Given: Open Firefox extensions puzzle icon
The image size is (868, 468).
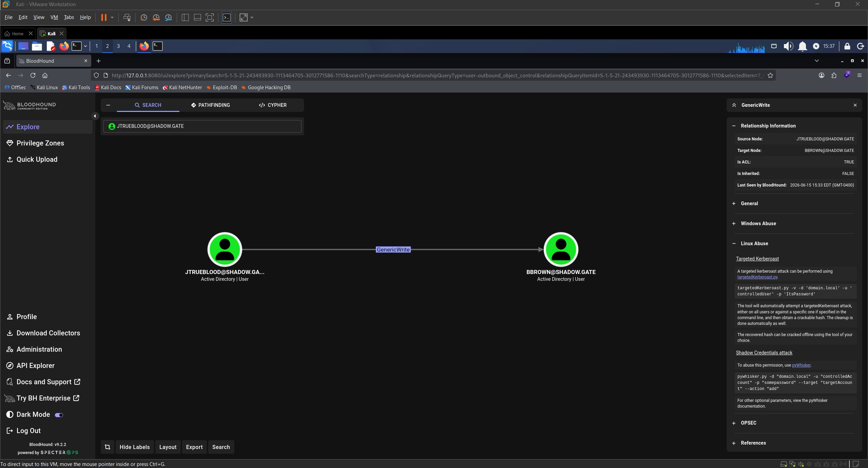Looking at the screenshot, I should pyautogui.click(x=834, y=75).
